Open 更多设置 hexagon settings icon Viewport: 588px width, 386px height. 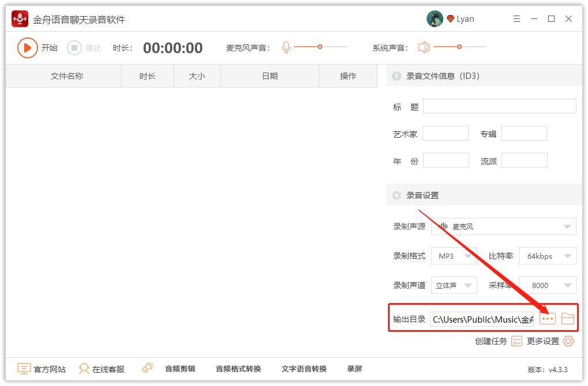(568, 341)
